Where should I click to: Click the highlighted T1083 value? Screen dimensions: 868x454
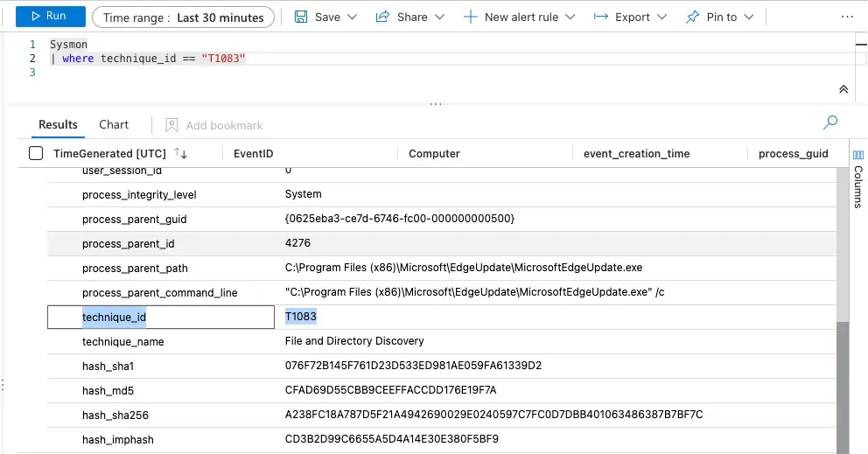click(301, 316)
